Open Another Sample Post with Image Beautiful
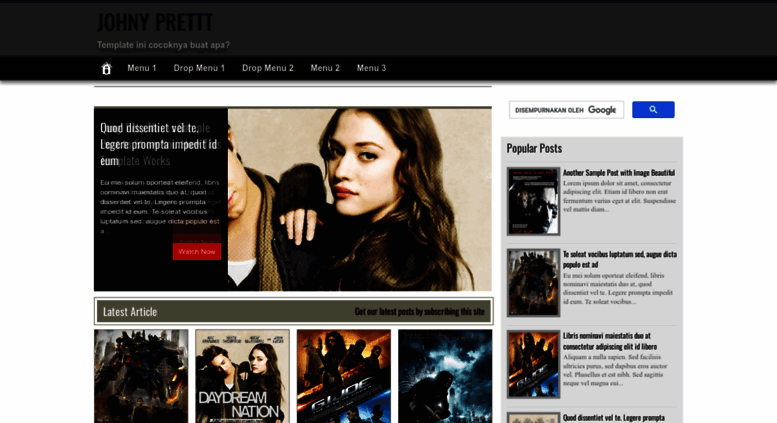Image resolution: width=777 pixels, height=423 pixels. pyautogui.click(x=619, y=173)
